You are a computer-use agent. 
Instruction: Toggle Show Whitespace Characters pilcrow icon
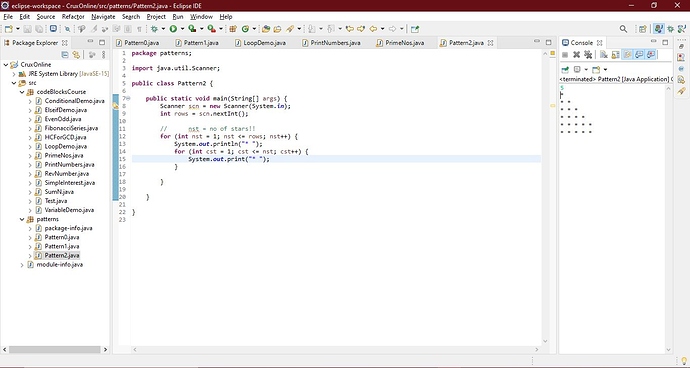click(139, 29)
